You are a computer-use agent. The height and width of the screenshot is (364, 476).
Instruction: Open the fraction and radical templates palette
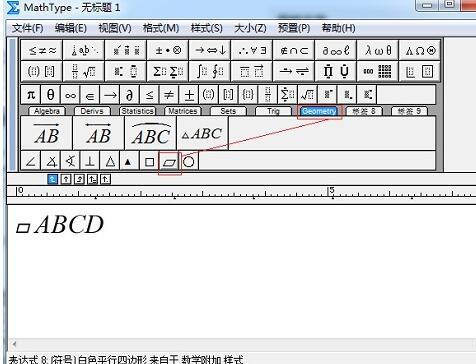coord(84,71)
